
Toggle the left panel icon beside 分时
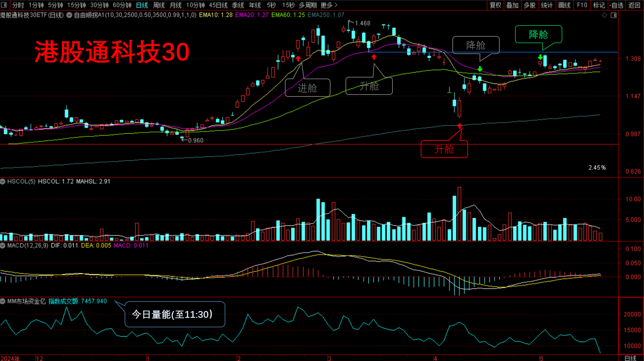(4, 5)
